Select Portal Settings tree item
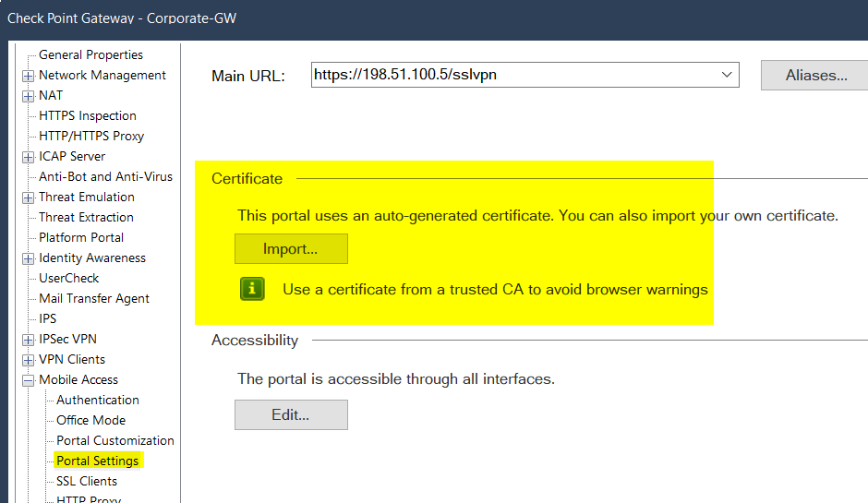 click(x=98, y=461)
